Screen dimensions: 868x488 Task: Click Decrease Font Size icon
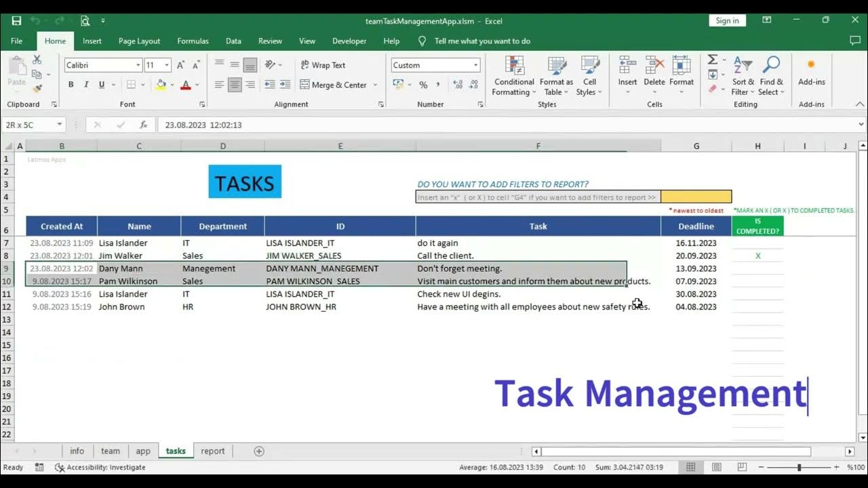(x=195, y=65)
